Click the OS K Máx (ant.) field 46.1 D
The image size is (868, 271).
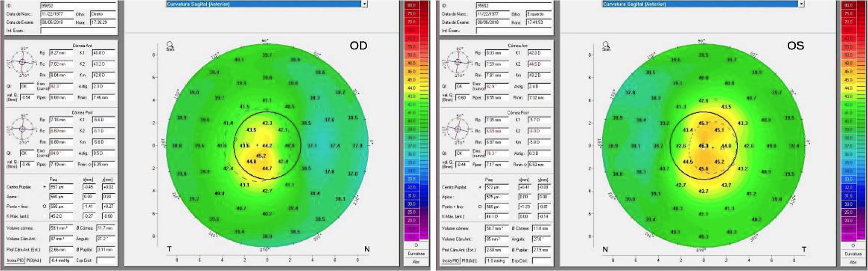pyautogui.click(x=496, y=216)
